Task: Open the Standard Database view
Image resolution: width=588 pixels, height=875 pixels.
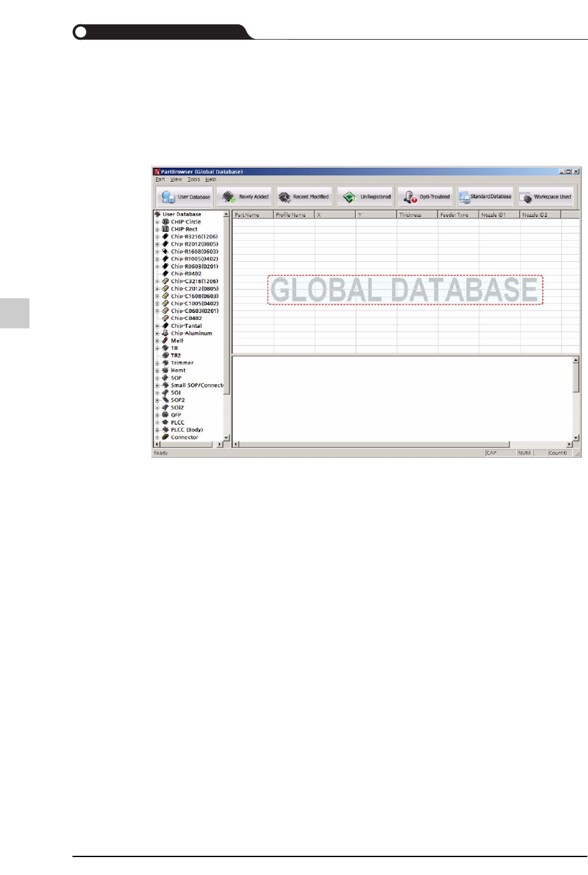Action: [x=485, y=197]
